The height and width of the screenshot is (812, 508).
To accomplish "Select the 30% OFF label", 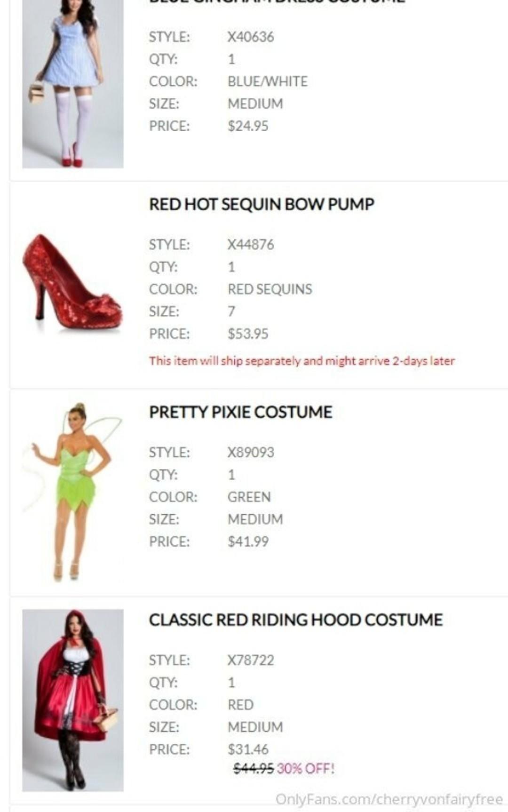I will [x=306, y=769].
